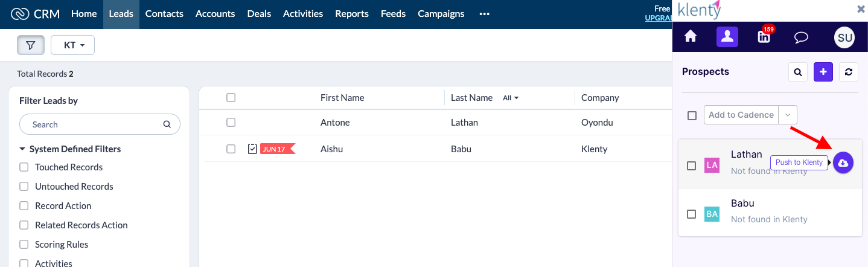Open the LinkedIn icon with 159 badge
868x267 pixels.
(764, 37)
